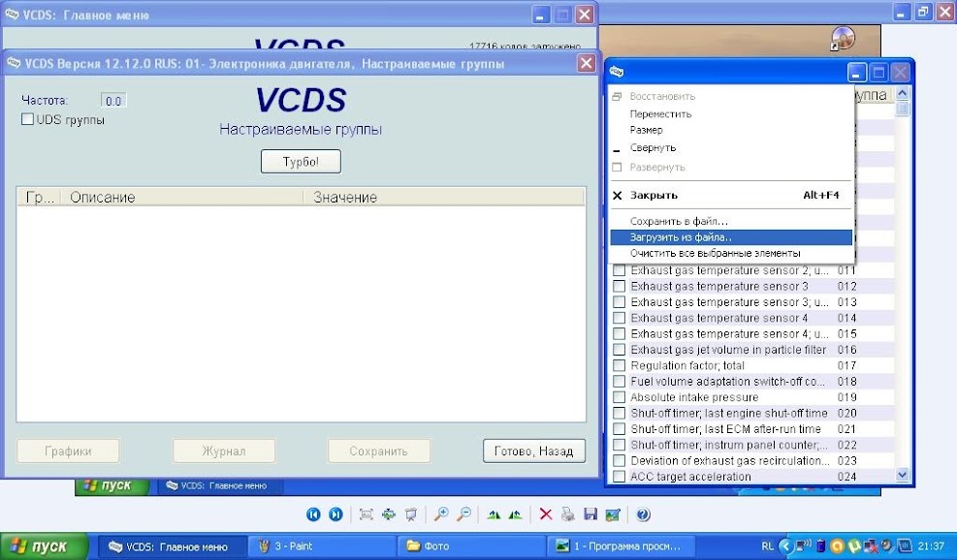Viewport: 957px width, 560px height.
Task: Click the Значение column header
Action: tap(444, 197)
